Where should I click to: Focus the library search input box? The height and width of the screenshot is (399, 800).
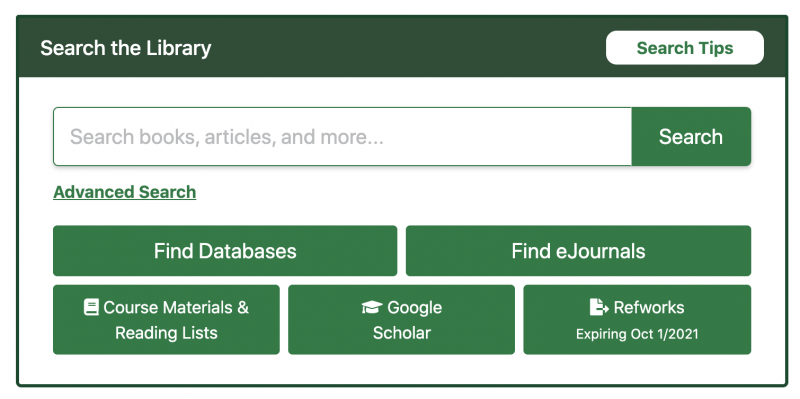point(342,137)
